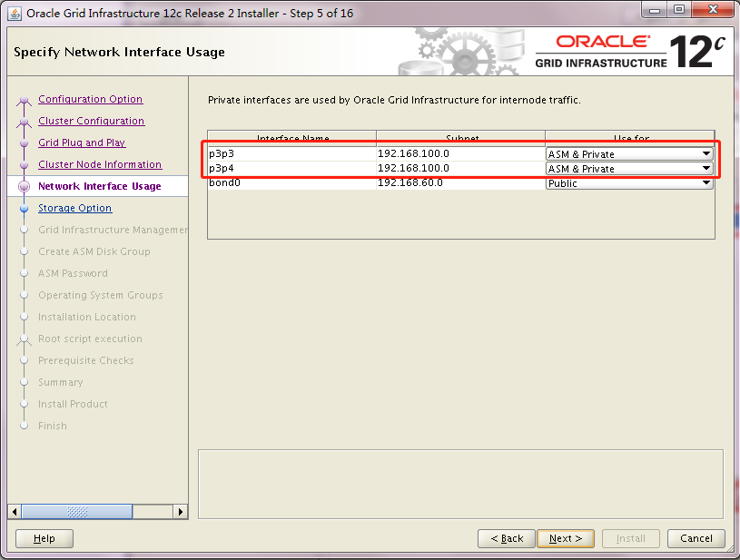The width and height of the screenshot is (740, 560).
Task: Click the Configuration Option step marker icon
Action: [x=25, y=100]
